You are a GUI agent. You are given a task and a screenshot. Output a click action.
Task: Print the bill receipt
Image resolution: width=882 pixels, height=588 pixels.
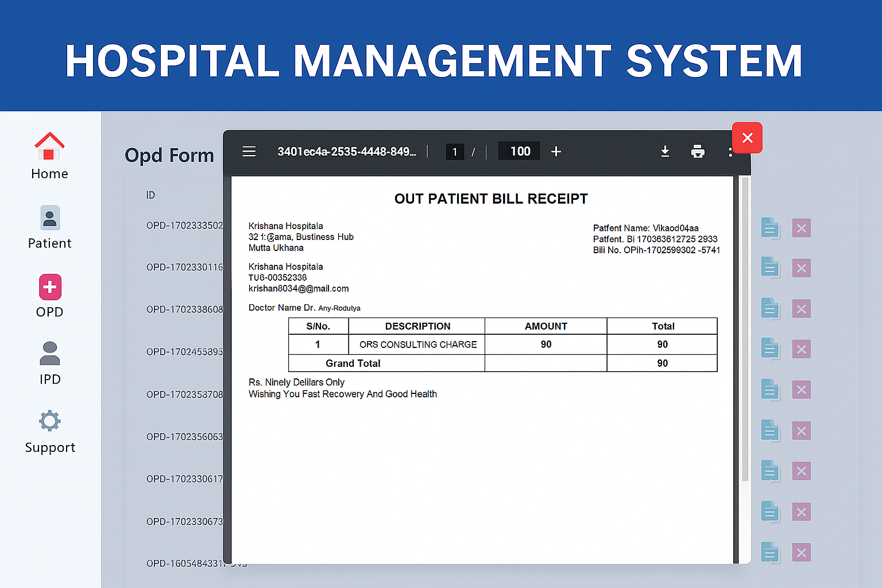pyautogui.click(x=698, y=152)
